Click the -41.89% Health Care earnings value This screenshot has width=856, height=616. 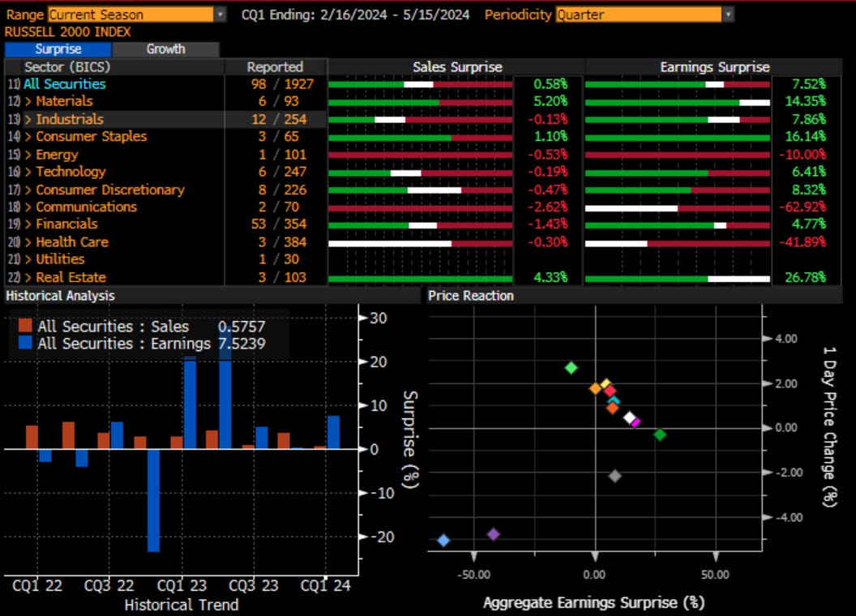pyautogui.click(x=802, y=242)
